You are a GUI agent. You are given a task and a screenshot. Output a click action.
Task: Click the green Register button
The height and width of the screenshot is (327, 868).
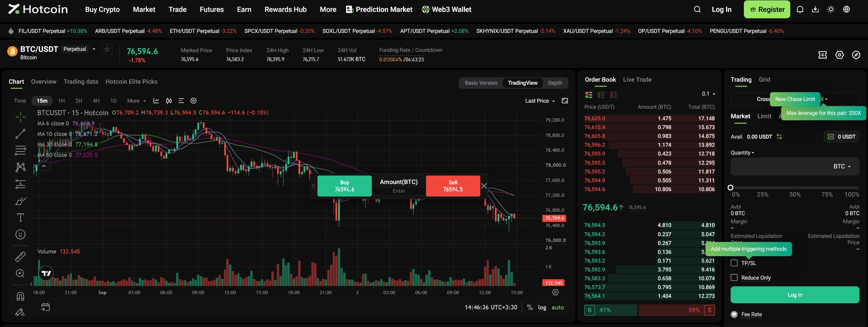pyautogui.click(x=767, y=9)
